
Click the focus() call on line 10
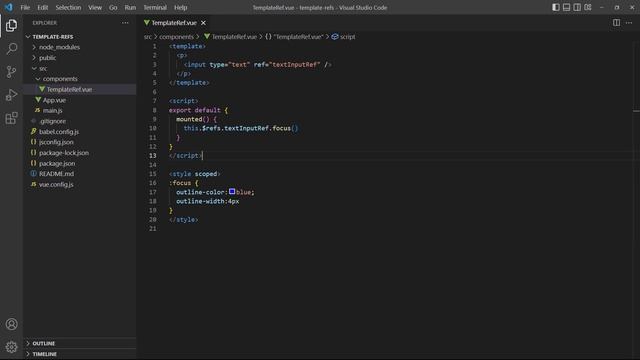point(285,128)
